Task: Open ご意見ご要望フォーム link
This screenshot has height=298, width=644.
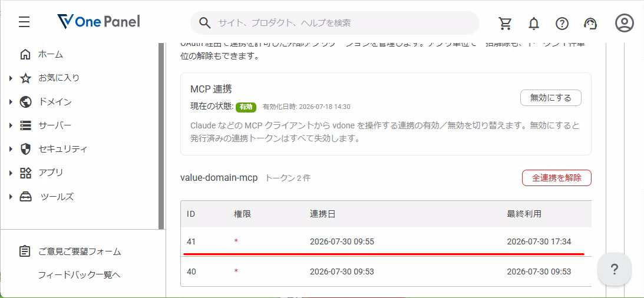Action: (80, 251)
